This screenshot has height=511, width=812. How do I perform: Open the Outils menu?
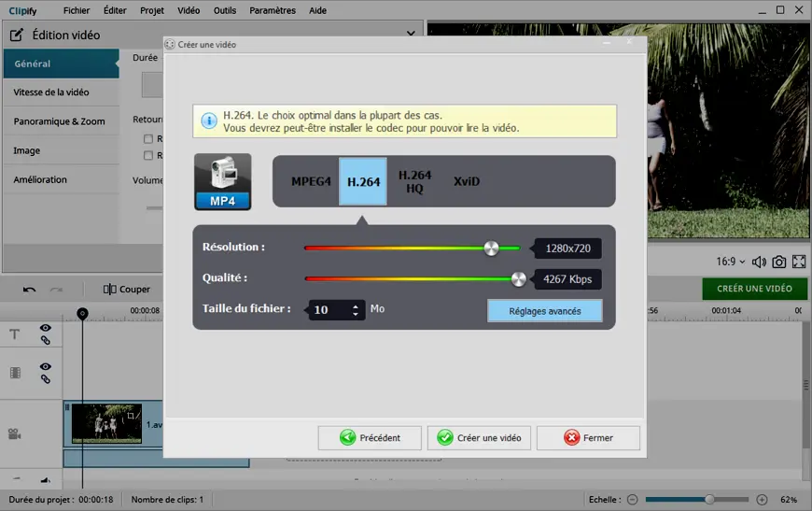225,10
